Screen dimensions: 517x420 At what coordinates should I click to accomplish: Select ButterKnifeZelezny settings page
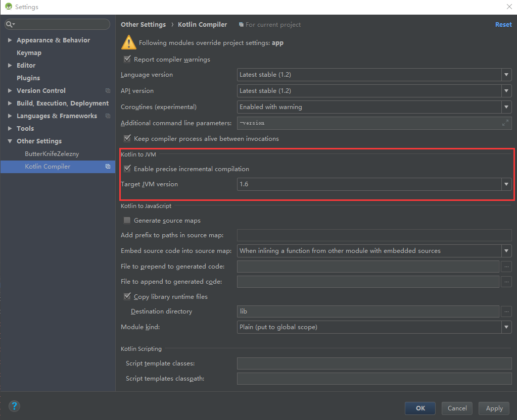(52, 154)
